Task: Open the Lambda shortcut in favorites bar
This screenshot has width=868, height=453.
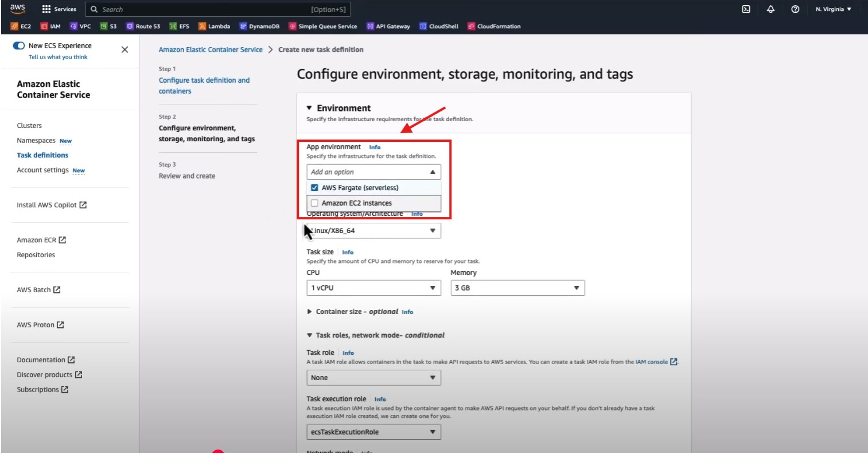Action: click(x=214, y=26)
